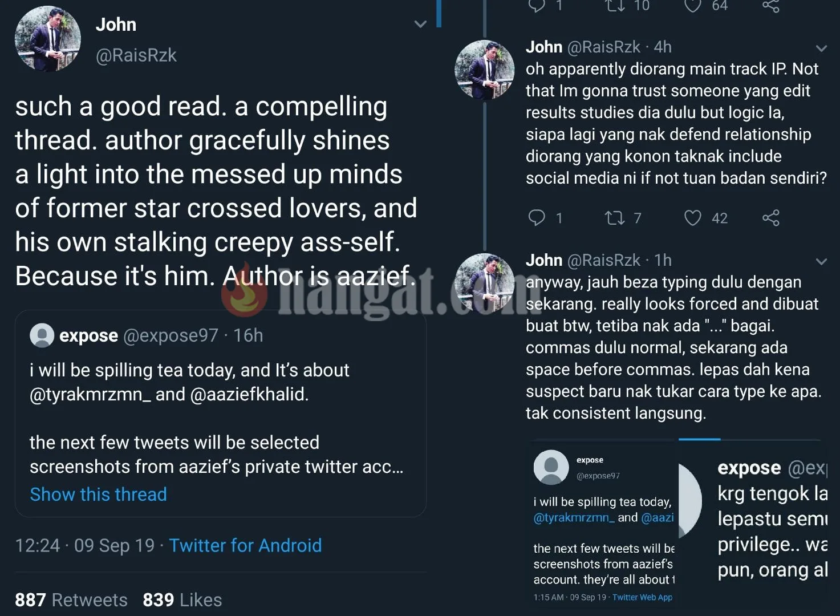Screen dimensions: 840x616
Task: Open the Show this thread link
Action: pyautogui.click(x=98, y=494)
